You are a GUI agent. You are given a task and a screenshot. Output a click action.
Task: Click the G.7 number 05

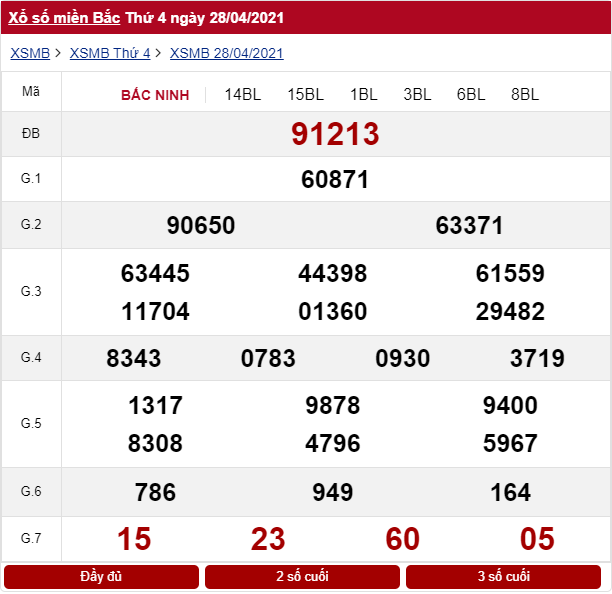pos(537,539)
